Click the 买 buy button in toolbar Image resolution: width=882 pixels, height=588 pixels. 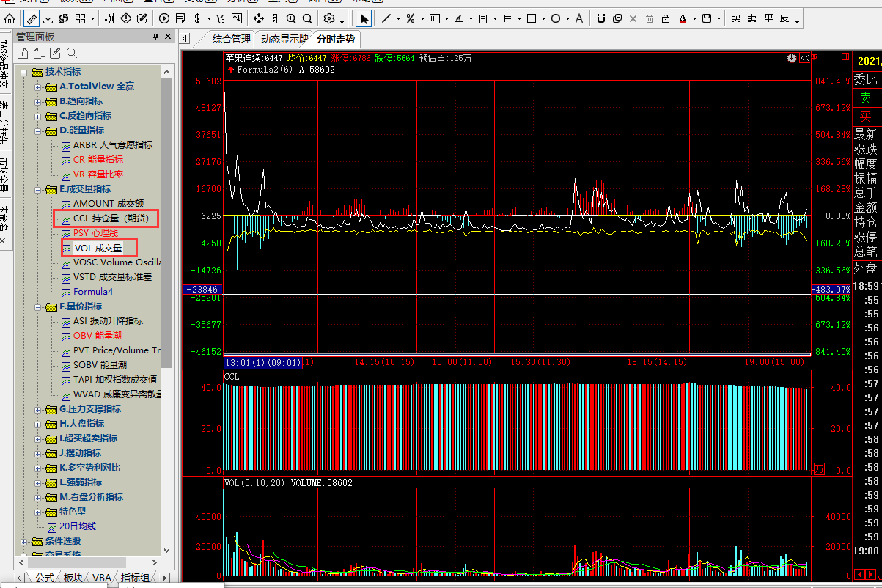pos(735,18)
